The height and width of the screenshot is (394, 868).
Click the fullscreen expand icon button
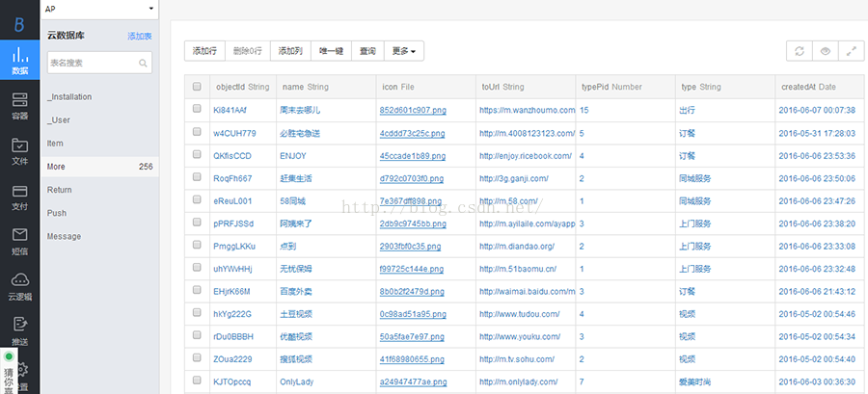852,51
